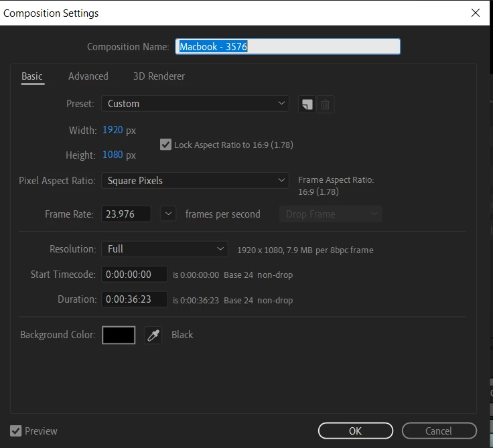The height and width of the screenshot is (448, 493).
Task: Toggle the Preview checkbox
Action: pos(15,431)
